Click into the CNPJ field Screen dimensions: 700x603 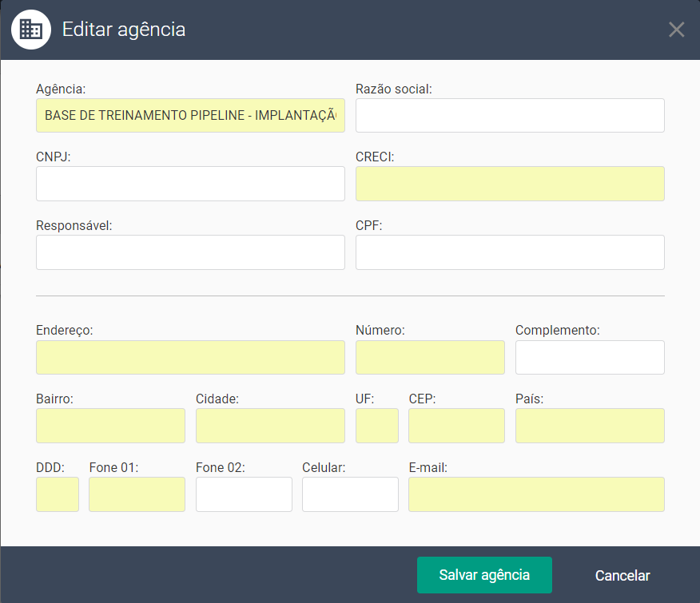click(x=190, y=184)
